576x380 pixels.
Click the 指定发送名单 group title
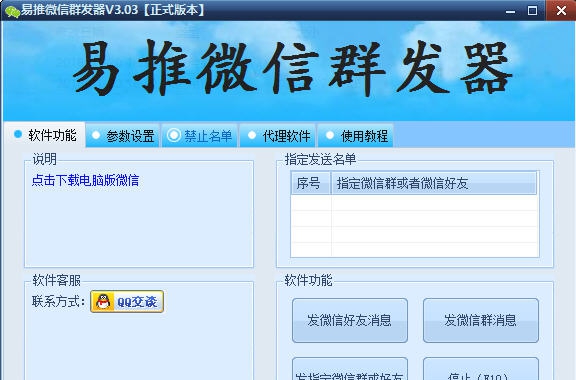click(x=320, y=159)
